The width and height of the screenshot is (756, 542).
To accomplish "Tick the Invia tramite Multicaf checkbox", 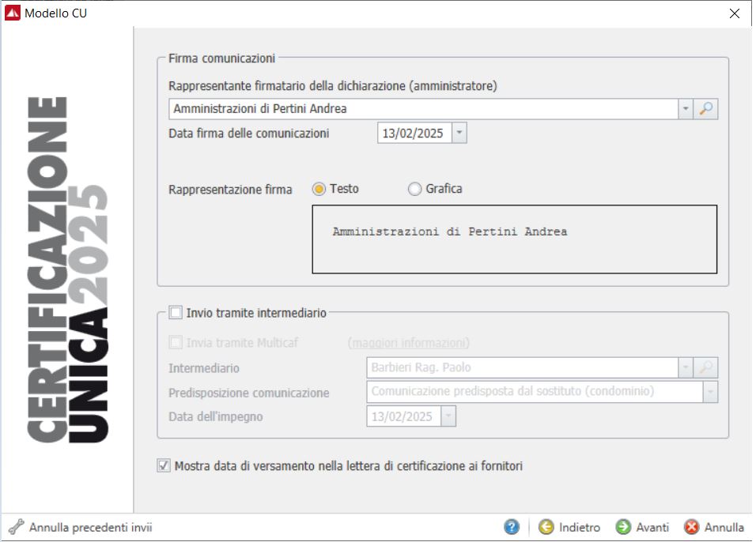I will (176, 343).
